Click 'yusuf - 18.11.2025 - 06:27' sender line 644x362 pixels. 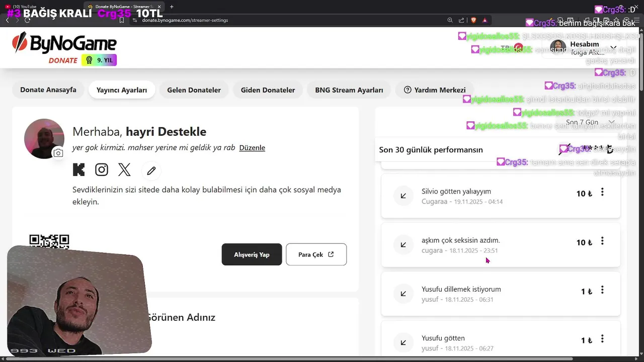coord(457,348)
